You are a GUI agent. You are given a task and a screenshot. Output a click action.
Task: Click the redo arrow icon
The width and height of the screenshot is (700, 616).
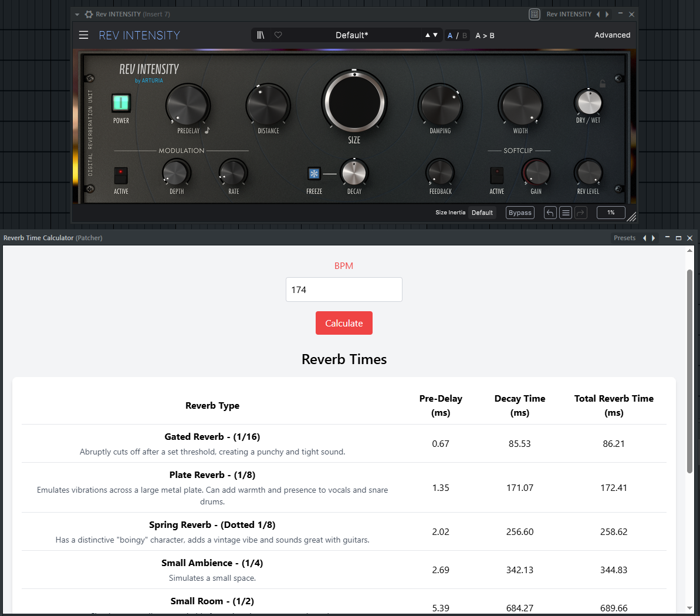pos(581,213)
